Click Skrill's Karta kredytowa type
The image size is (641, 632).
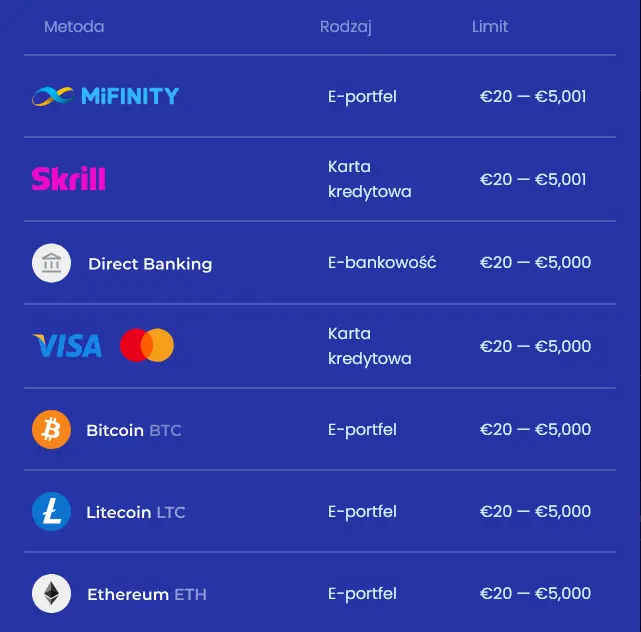[370, 179]
